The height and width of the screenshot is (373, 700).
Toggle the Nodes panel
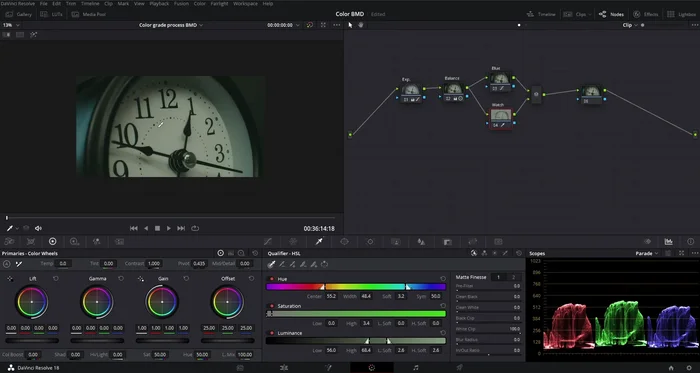611,14
